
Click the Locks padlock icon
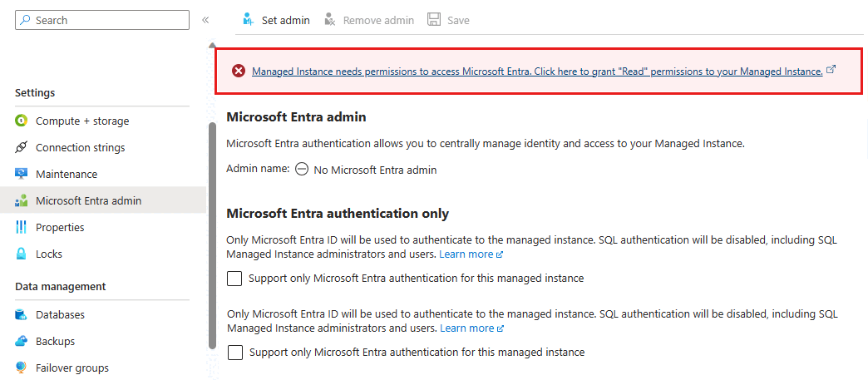pyautogui.click(x=22, y=254)
